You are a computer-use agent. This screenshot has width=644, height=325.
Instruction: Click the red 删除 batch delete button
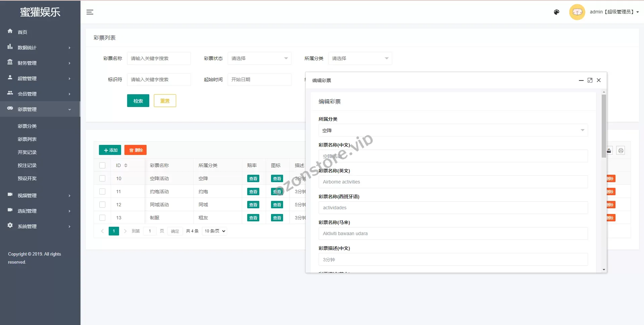[136, 150]
